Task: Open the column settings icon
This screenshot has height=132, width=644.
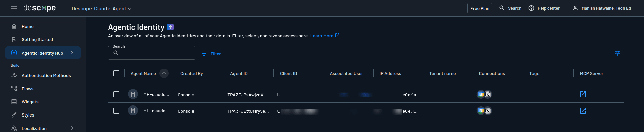Action: (x=617, y=53)
